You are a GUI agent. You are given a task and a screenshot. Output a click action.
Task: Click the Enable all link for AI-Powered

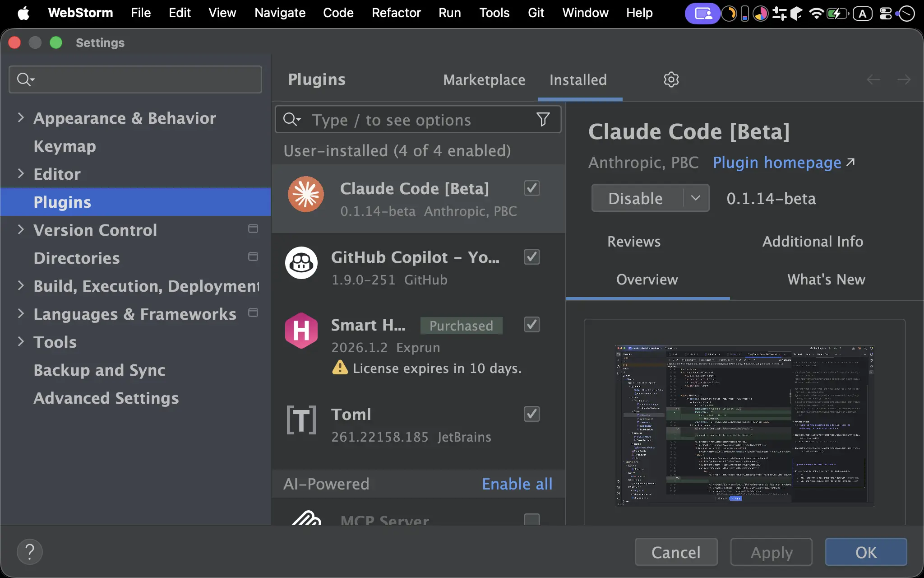[517, 484]
